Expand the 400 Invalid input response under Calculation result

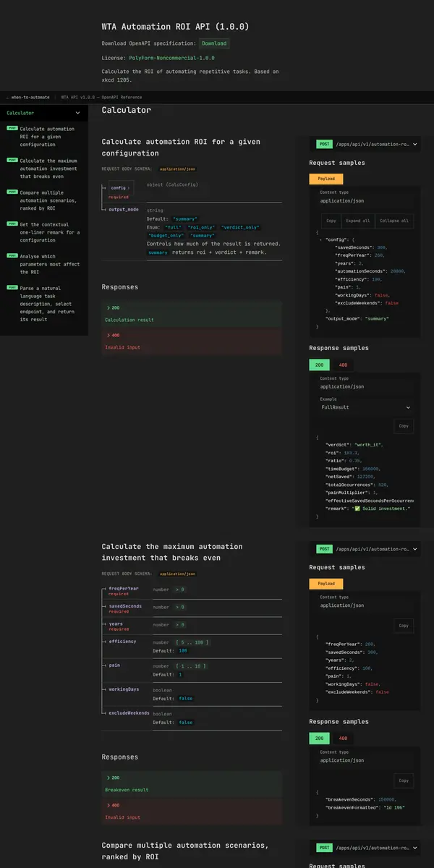point(192,341)
